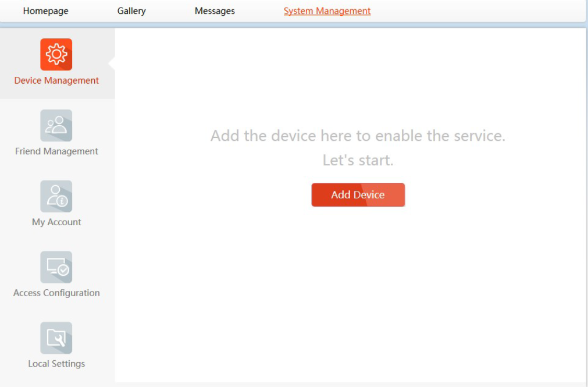
Task: Go to the Homepage tab
Action: [x=45, y=11]
